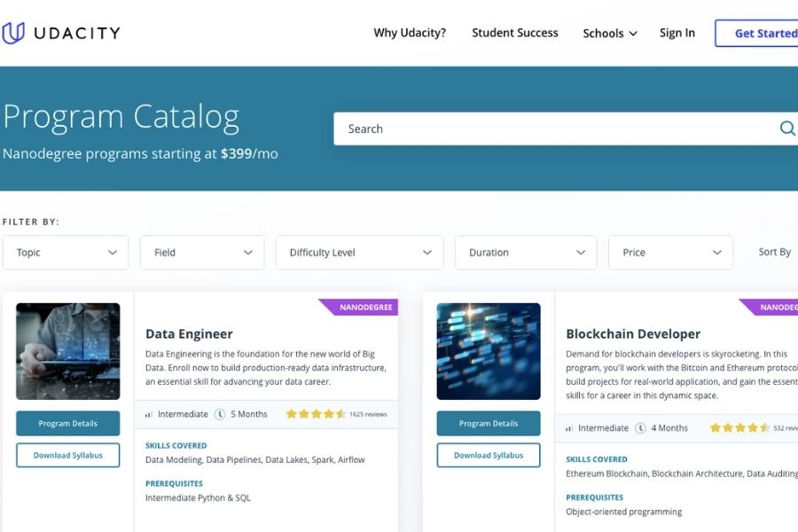798x532 pixels.
Task: Click the search magnifier icon
Action: pos(786,129)
